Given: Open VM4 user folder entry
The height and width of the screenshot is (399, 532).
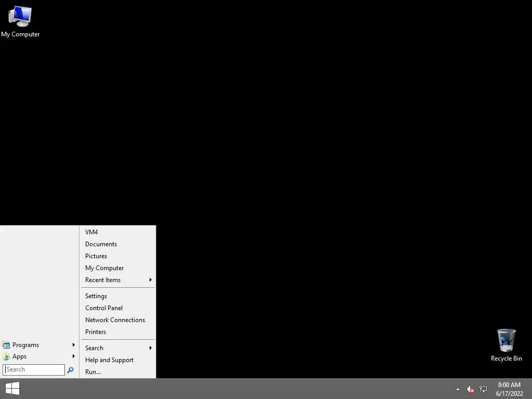Looking at the screenshot, I should (x=118, y=232).
